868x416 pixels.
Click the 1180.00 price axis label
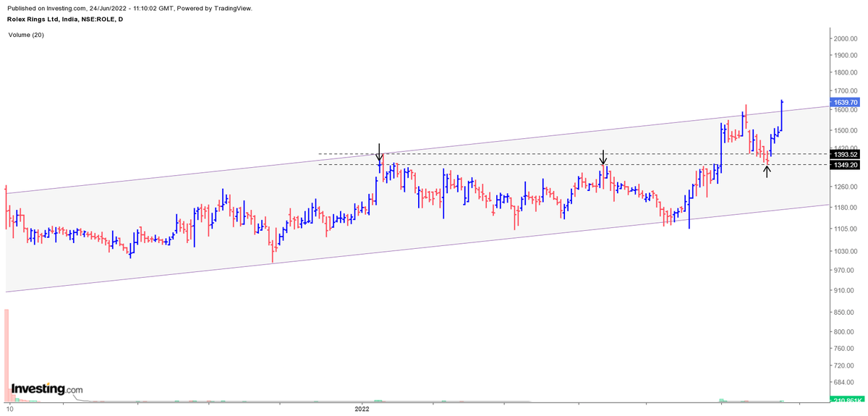tap(845, 208)
